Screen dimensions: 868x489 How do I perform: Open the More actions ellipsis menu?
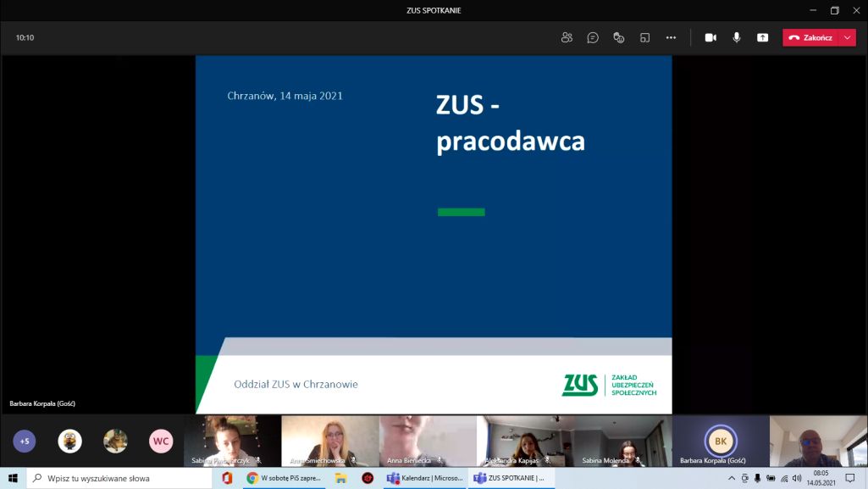671,37
